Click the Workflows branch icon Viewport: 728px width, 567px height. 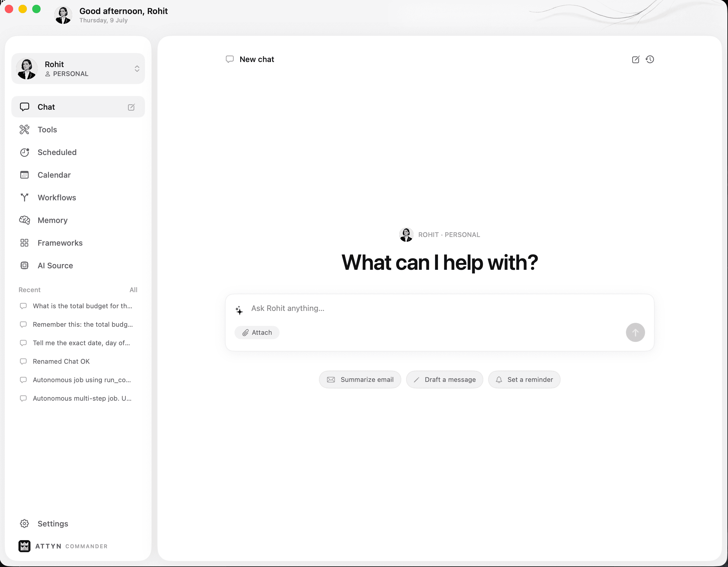pos(24,198)
